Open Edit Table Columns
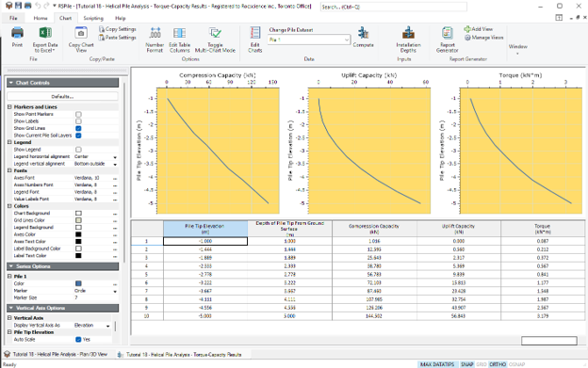588x368 pixels. point(179,39)
